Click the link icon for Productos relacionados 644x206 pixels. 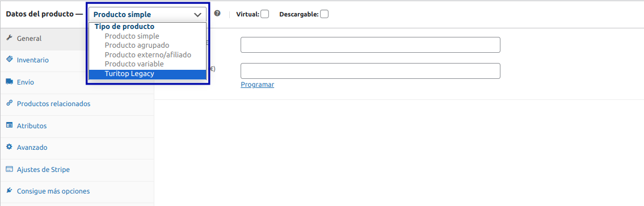click(10, 103)
